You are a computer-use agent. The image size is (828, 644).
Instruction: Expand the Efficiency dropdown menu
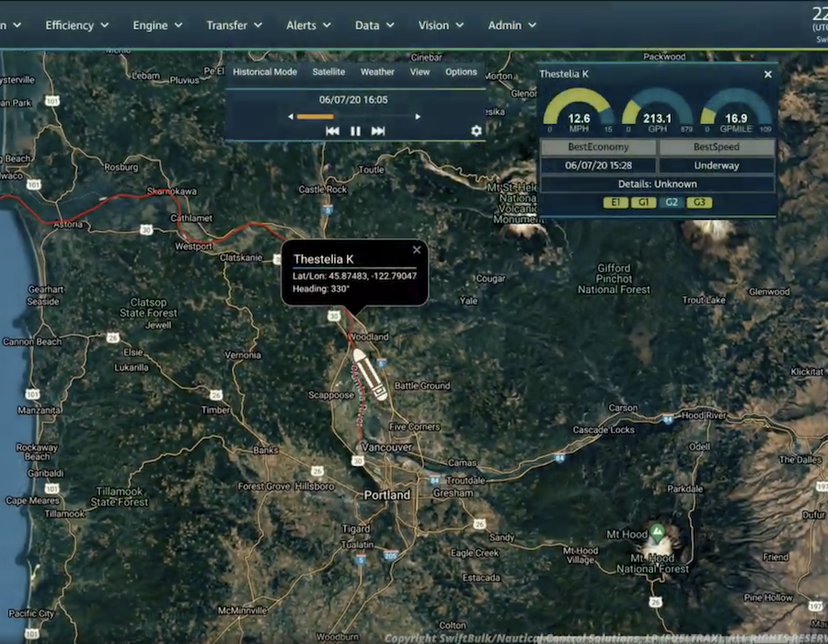tap(76, 26)
